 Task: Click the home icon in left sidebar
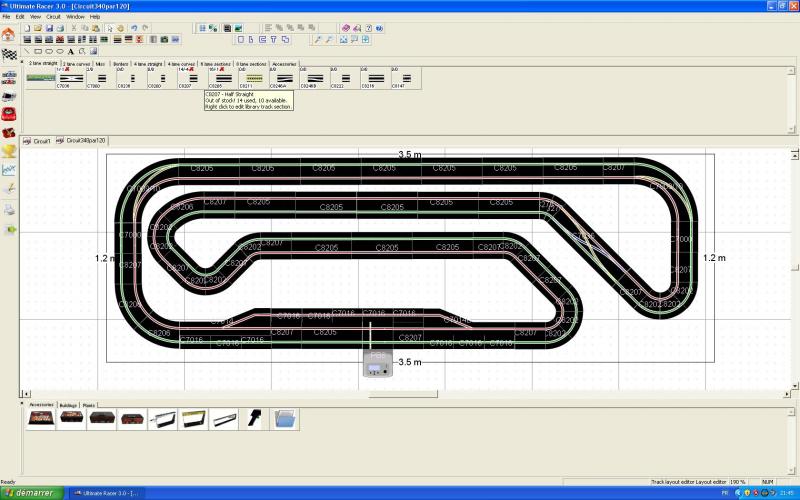click(8, 33)
